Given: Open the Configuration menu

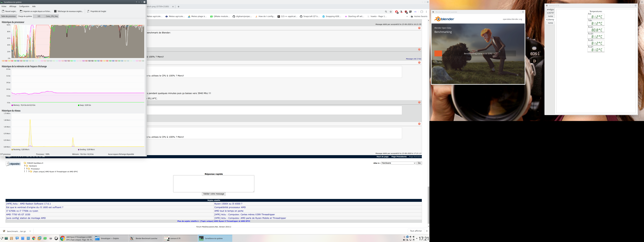Looking at the screenshot, I should (24, 6).
